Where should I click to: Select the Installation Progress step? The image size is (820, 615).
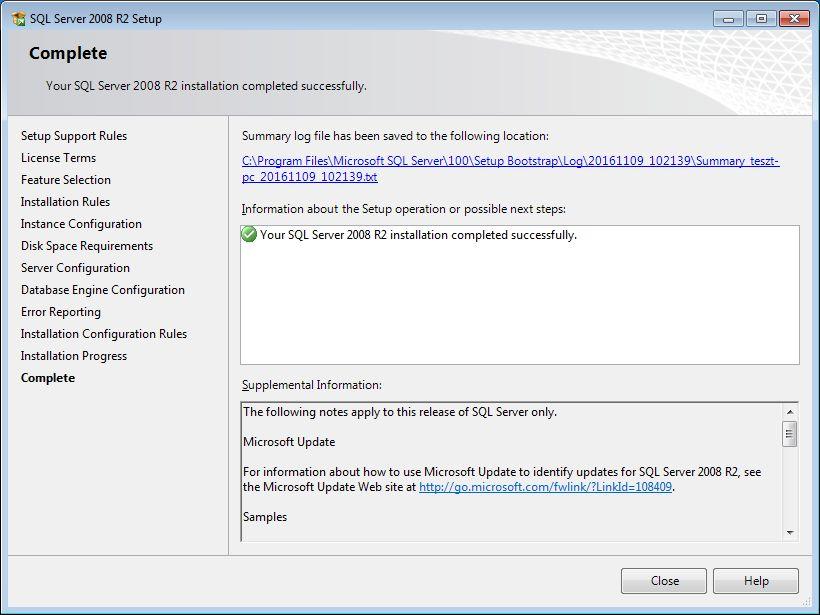(x=74, y=356)
